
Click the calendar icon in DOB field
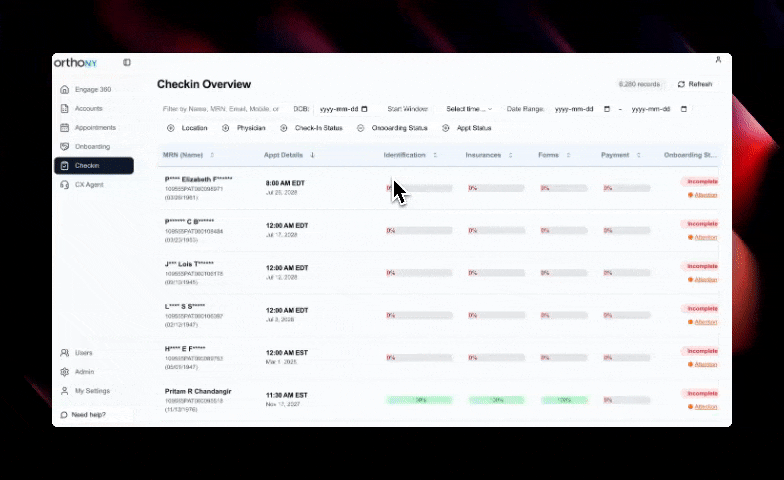(x=364, y=108)
